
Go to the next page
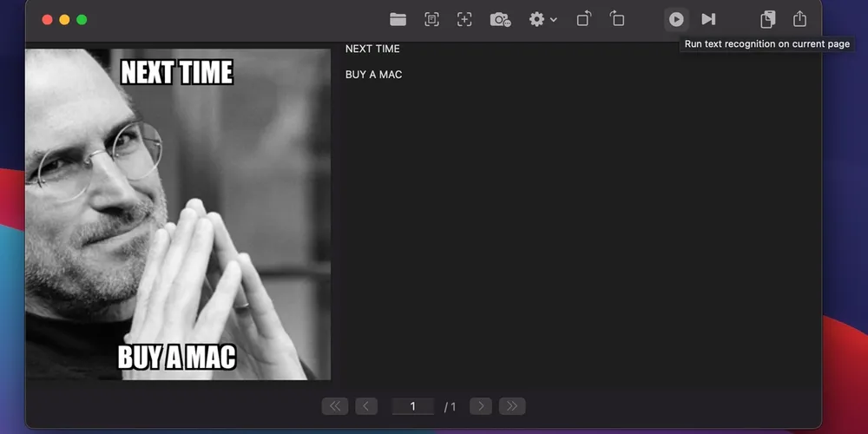point(481,406)
